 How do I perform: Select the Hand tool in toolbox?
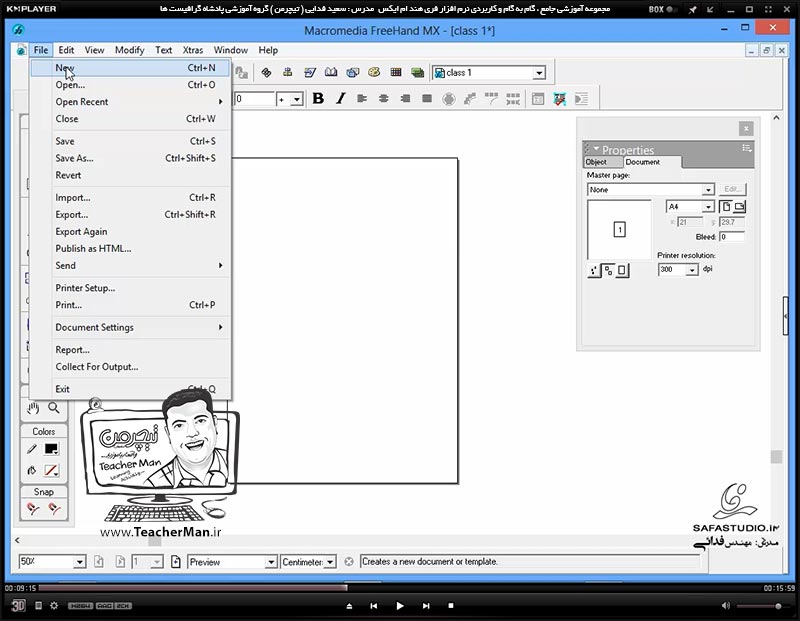pos(33,408)
